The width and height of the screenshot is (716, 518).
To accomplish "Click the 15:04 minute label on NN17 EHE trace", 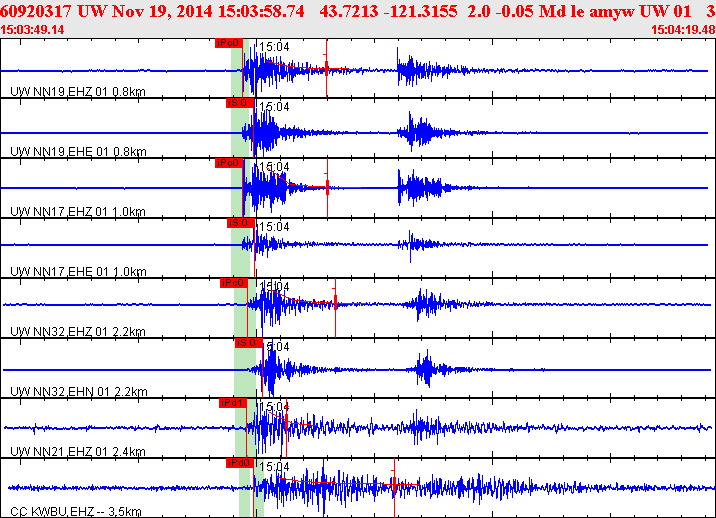I will pyautogui.click(x=274, y=227).
